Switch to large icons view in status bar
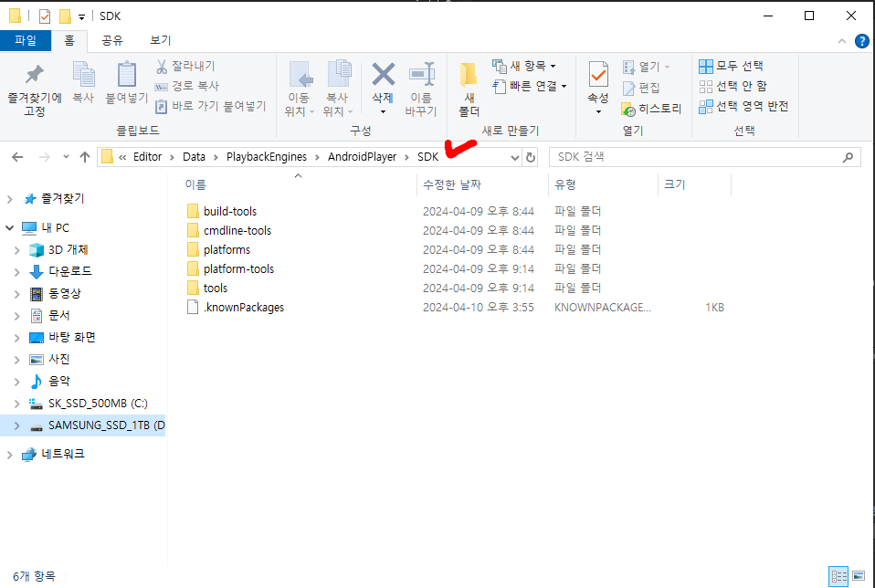 (x=859, y=576)
